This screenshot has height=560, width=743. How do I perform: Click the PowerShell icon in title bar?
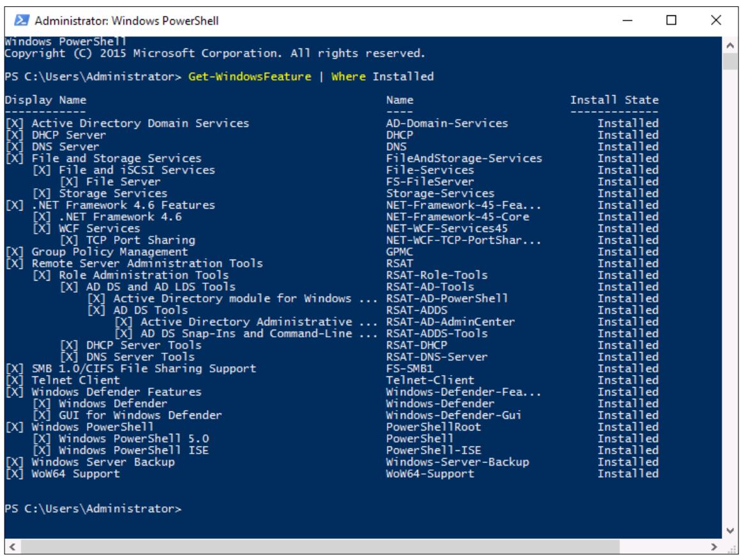[21, 20]
